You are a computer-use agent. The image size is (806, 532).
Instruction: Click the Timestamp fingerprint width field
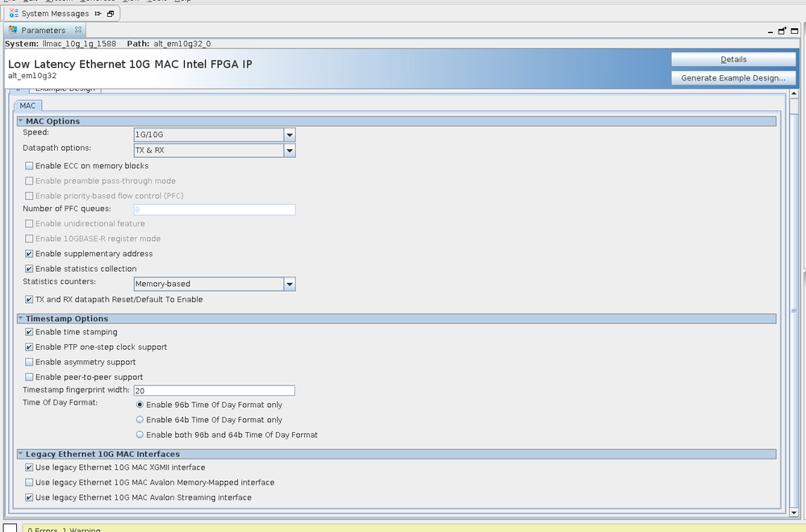[215, 391]
